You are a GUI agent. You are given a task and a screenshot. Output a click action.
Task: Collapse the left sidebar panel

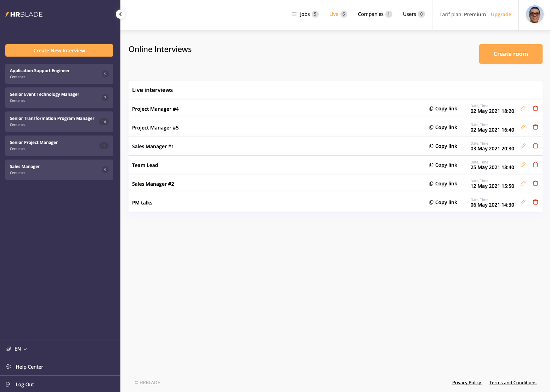click(x=120, y=14)
